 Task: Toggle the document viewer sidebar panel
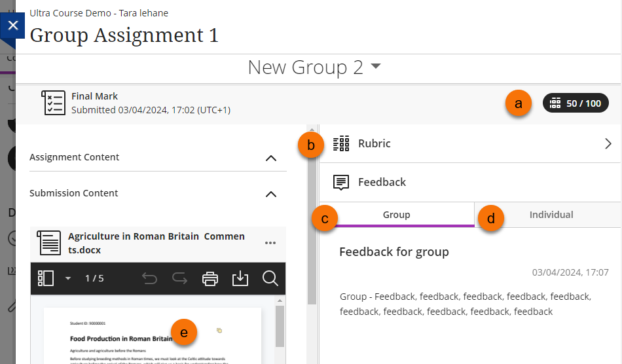(x=46, y=278)
